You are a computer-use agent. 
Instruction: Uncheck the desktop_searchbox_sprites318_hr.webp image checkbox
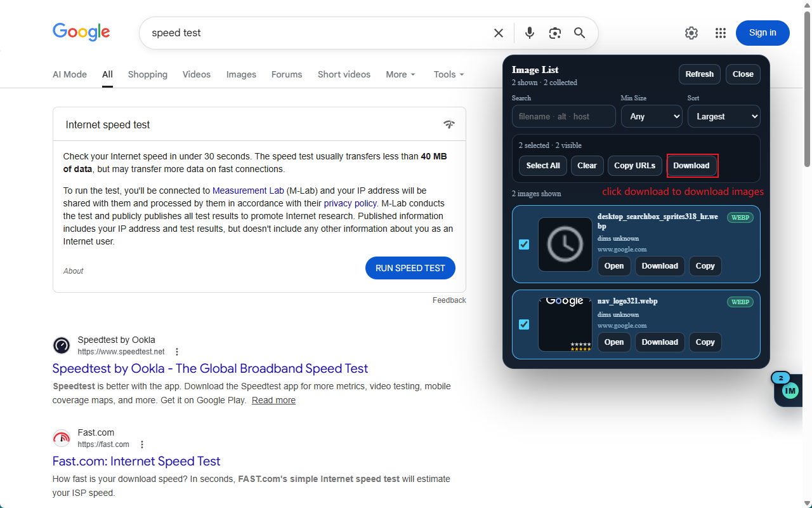524,244
